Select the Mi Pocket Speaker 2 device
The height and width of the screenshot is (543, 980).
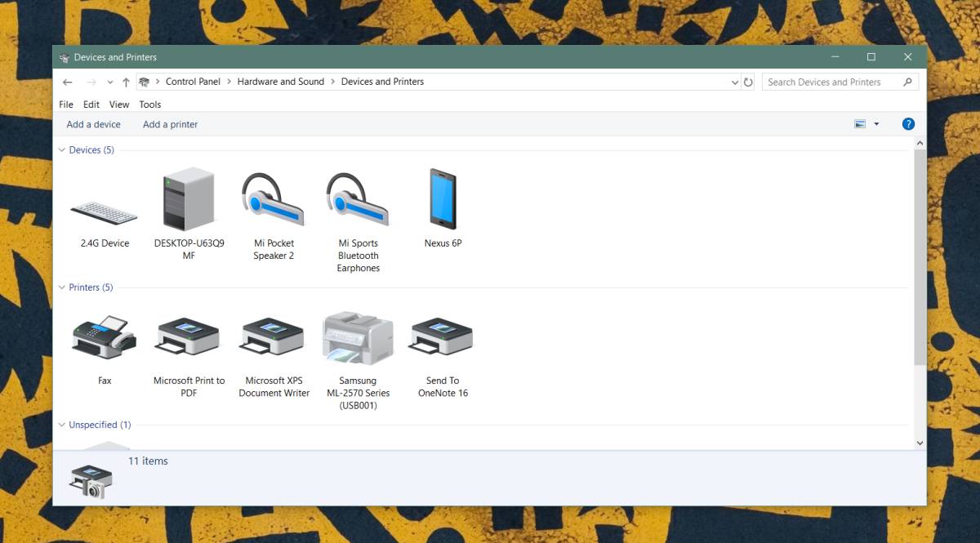pyautogui.click(x=273, y=200)
